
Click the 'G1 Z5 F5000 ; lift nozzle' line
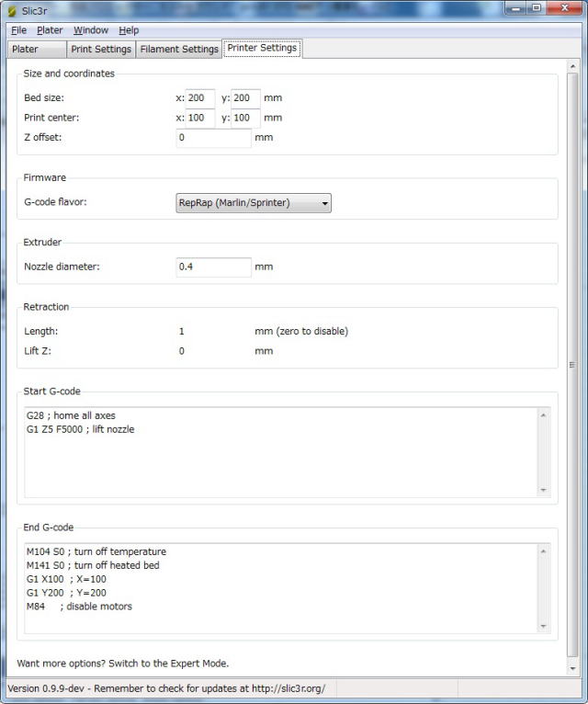pyautogui.click(x=80, y=430)
